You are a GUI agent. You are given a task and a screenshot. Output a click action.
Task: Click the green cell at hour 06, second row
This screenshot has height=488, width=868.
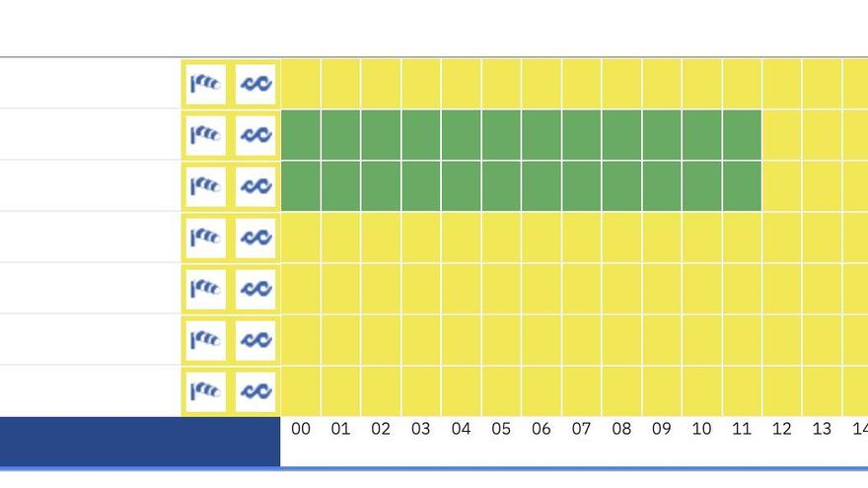click(542, 135)
